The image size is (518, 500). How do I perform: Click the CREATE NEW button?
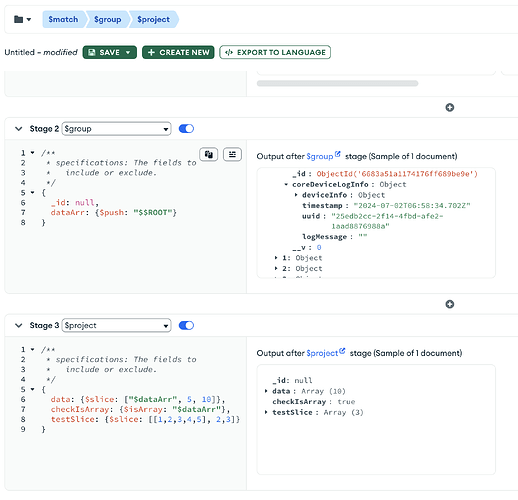tap(178, 52)
